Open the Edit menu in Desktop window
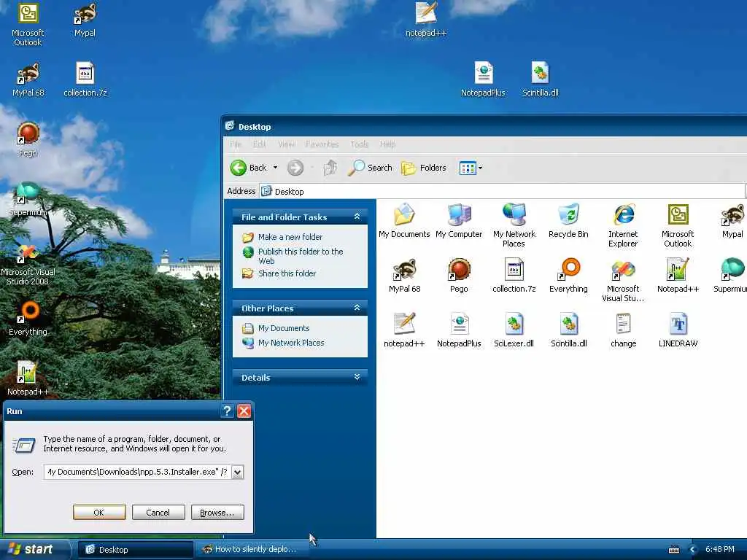747x560 pixels. (x=259, y=144)
